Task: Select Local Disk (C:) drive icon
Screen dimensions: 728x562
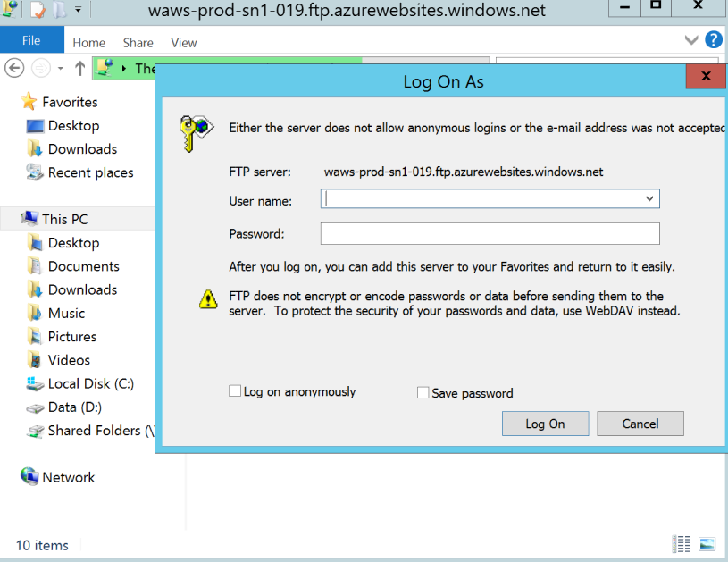Action: coord(35,383)
